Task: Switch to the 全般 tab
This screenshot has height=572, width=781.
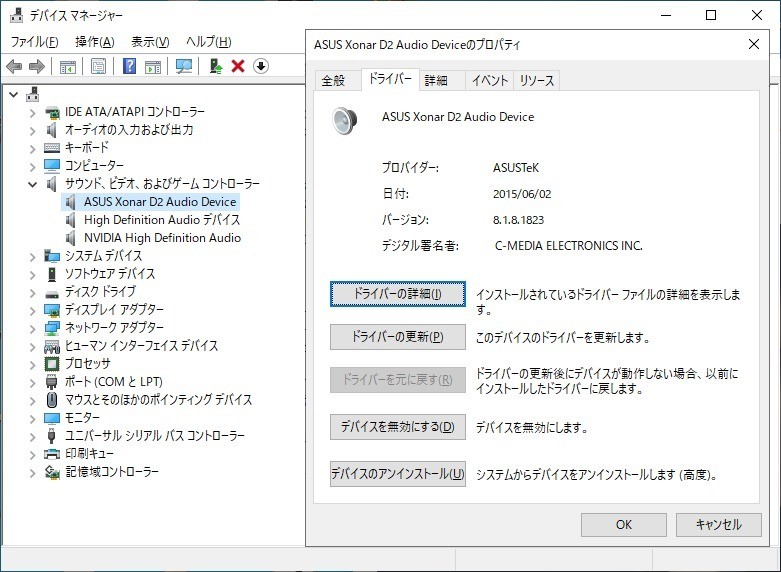Action: click(338, 81)
